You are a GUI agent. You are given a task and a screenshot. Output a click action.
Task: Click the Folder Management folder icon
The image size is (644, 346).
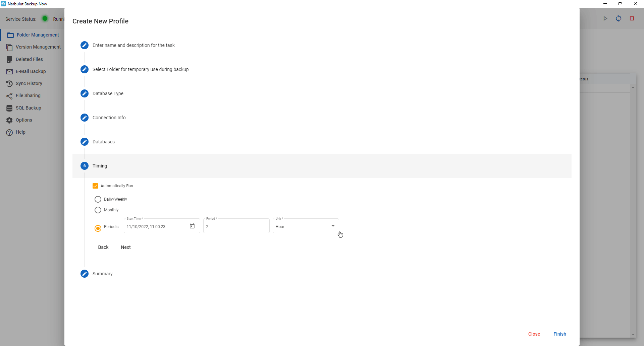[x=10, y=35]
